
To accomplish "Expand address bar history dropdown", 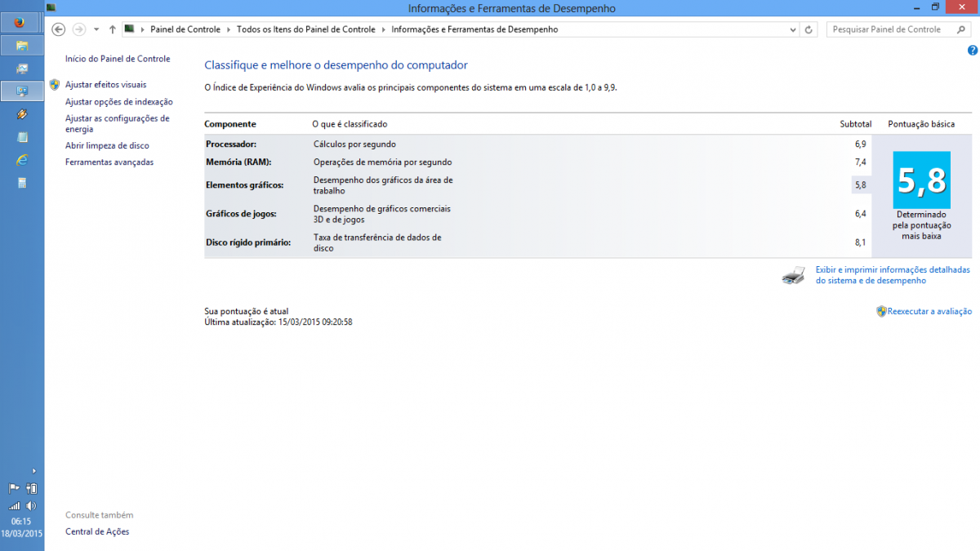I will [x=792, y=29].
